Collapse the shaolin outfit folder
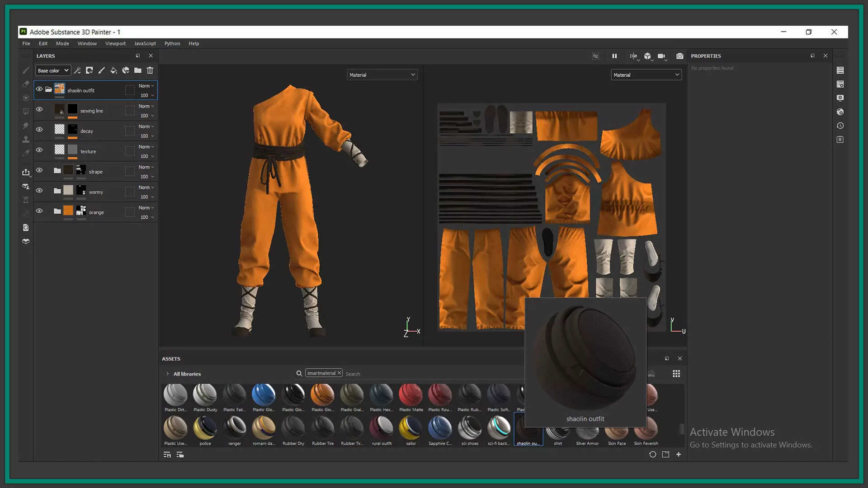 tap(48, 89)
